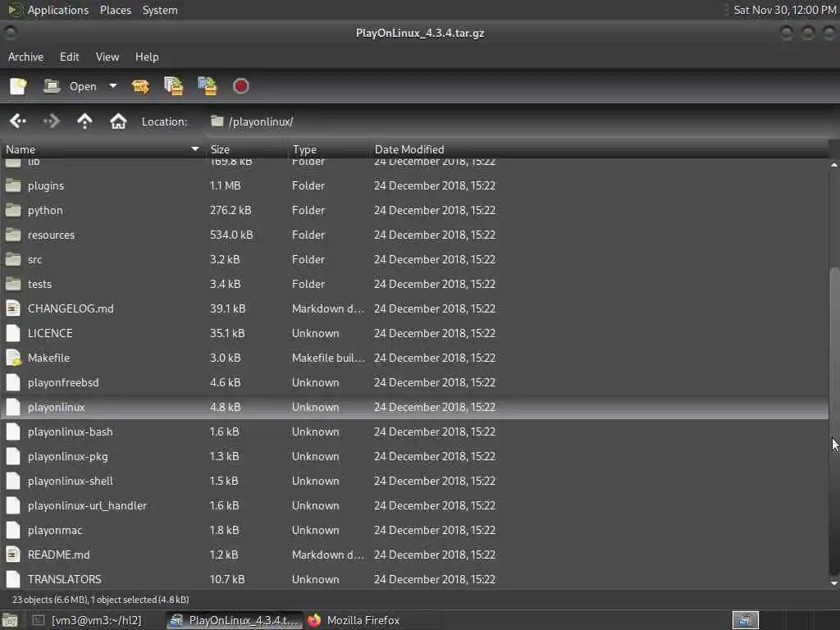Go to archive home location
The image size is (840, 630).
118,121
